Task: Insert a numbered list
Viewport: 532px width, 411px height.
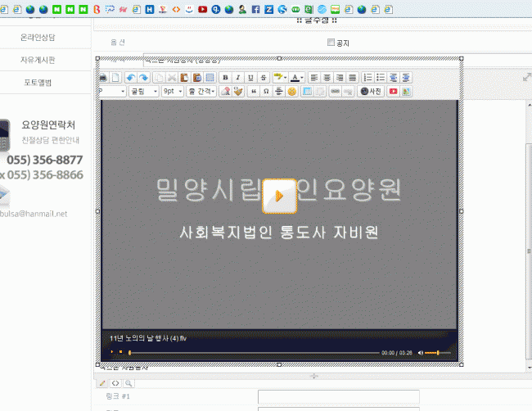Action: click(367, 78)
